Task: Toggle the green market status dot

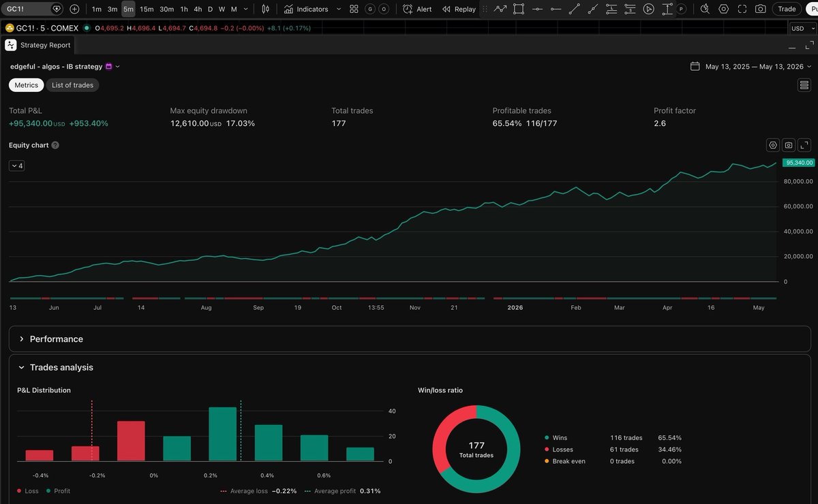Action: point(87,28)
